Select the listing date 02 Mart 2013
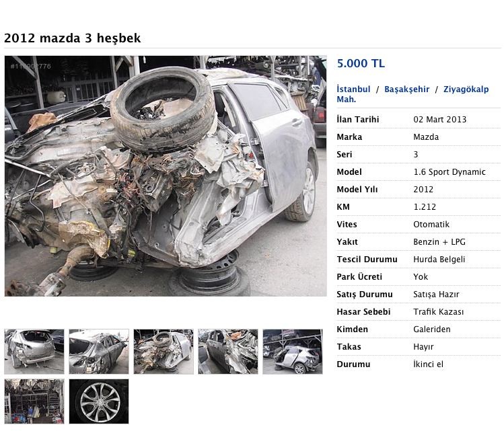Viewport: 504px width, 431px height. pos(439,120)
